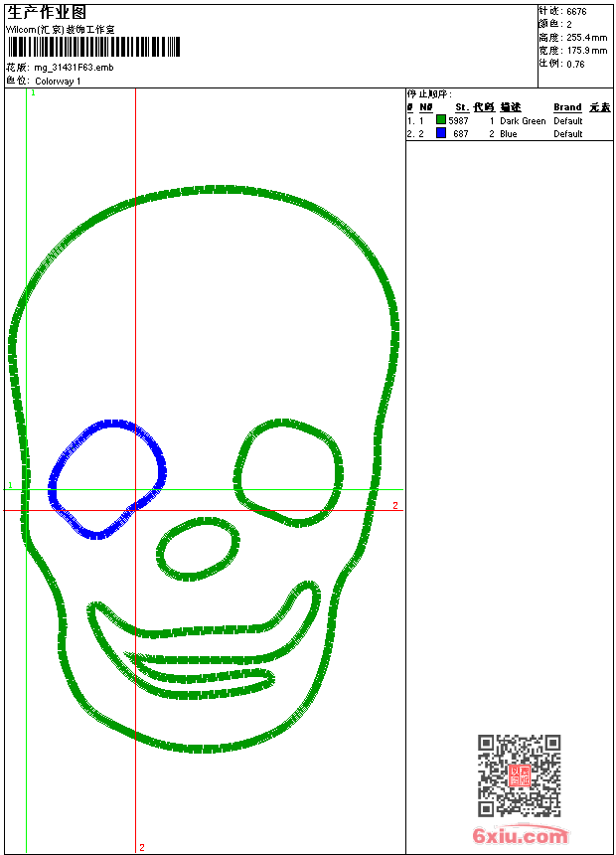Click the Blue thread color swatch

coord(441,133)
